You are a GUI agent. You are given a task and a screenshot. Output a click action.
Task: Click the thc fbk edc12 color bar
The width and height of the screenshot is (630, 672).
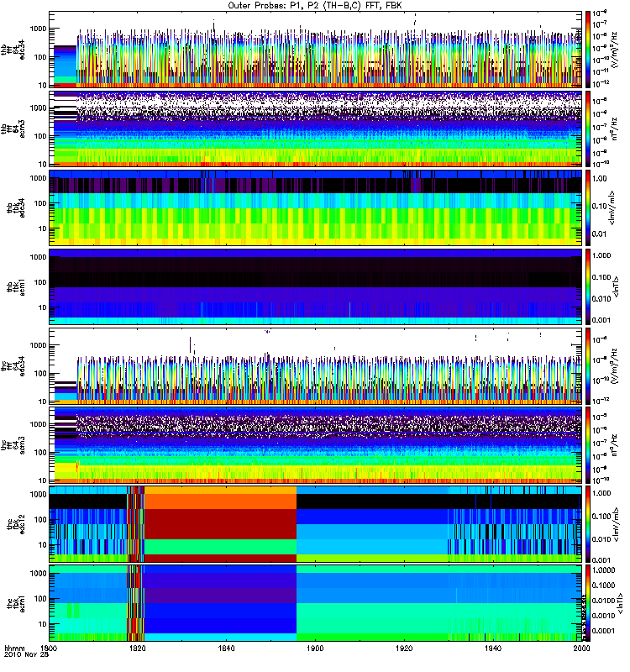click(588, 524)
